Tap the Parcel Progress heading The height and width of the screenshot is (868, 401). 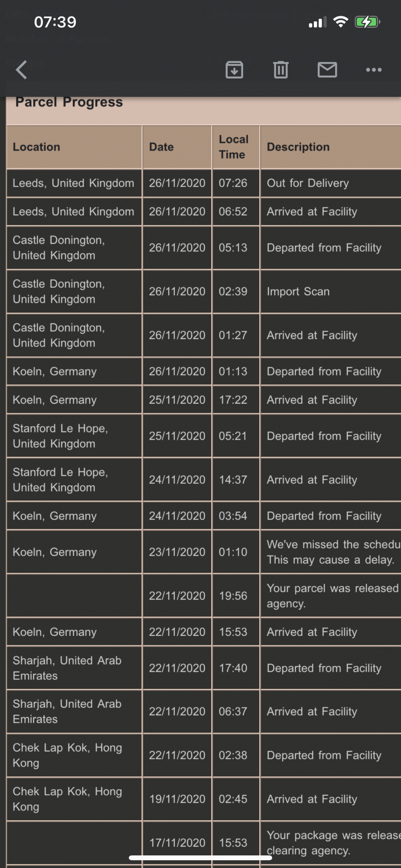[69, 102]
